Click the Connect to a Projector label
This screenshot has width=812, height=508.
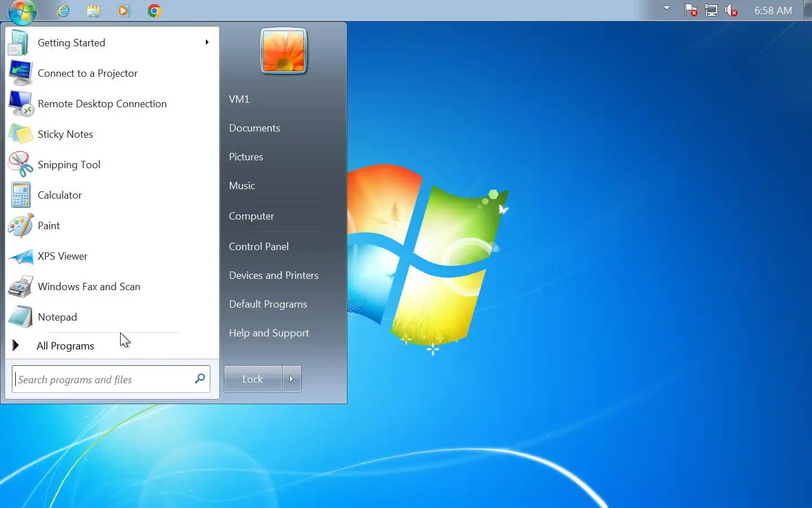click(87, 73)
